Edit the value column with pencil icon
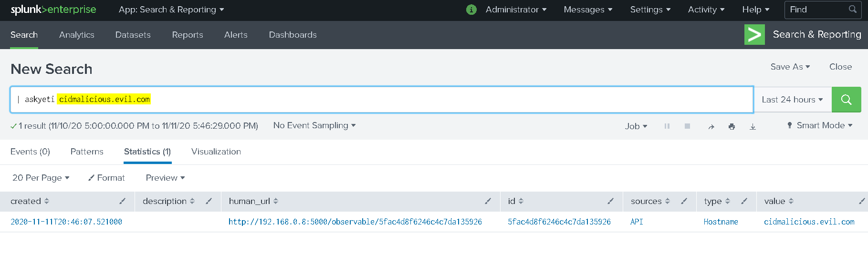 (862, 201)
